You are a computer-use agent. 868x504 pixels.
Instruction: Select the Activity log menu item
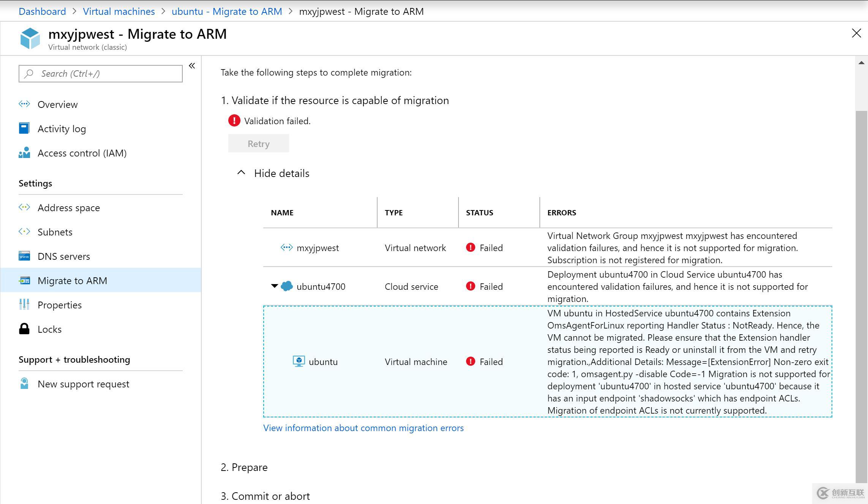coord(62,128)
